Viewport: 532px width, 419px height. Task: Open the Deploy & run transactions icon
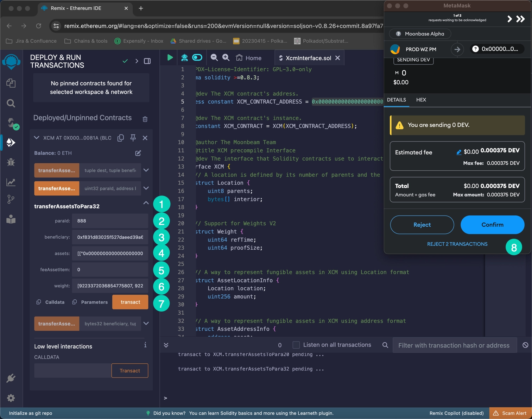[x=11, y=143]
